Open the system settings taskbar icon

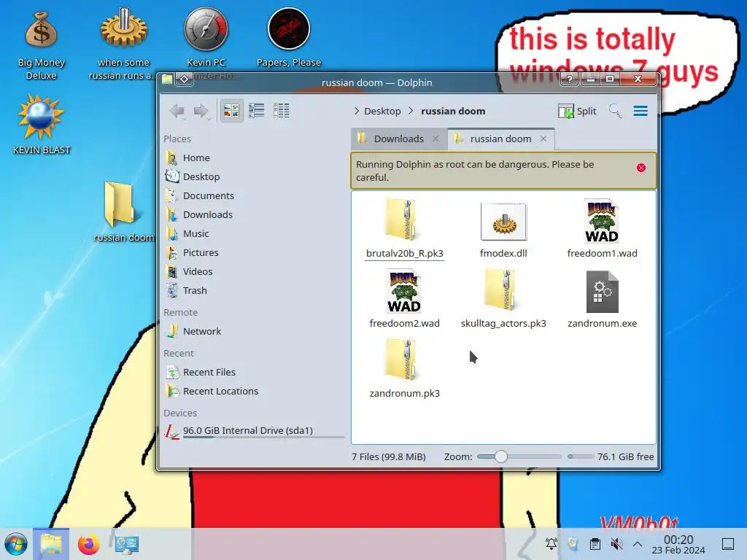(x=127, y=544)
